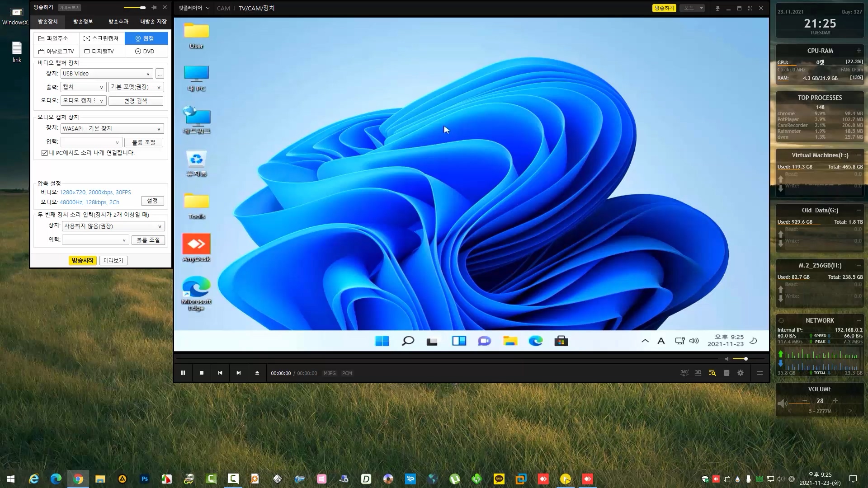Switch to the 방송효과 tab
This screenshot has width=868, height=488.
click(118, 22)
